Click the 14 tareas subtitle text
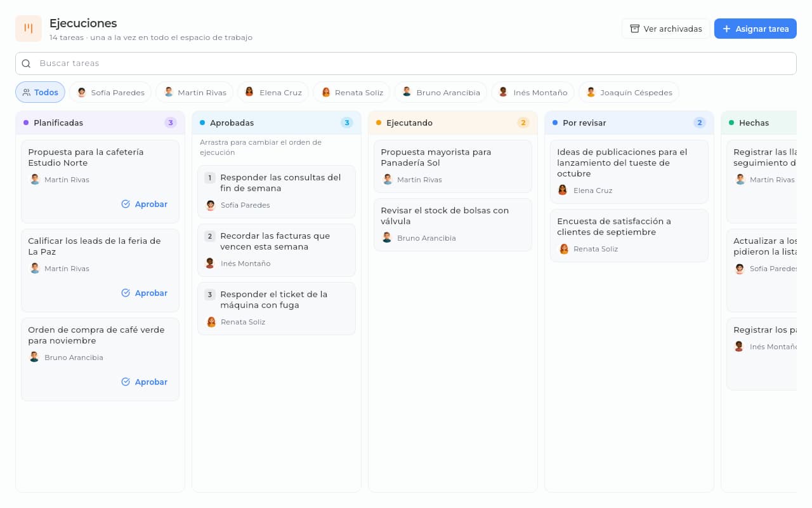 pos(151,37)
